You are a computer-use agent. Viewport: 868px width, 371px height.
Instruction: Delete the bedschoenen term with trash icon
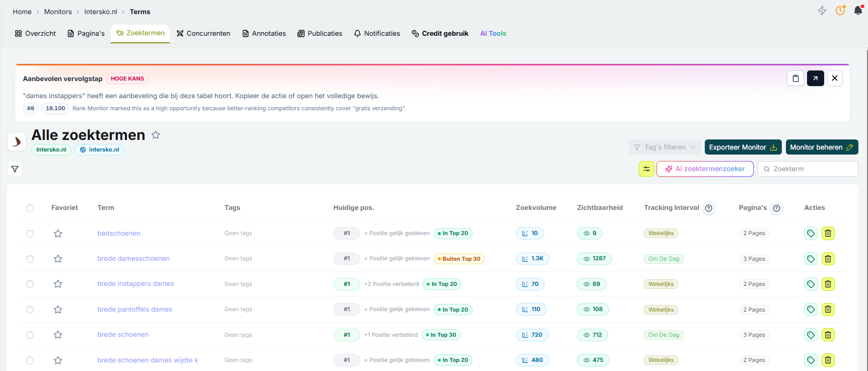[828, 234]
